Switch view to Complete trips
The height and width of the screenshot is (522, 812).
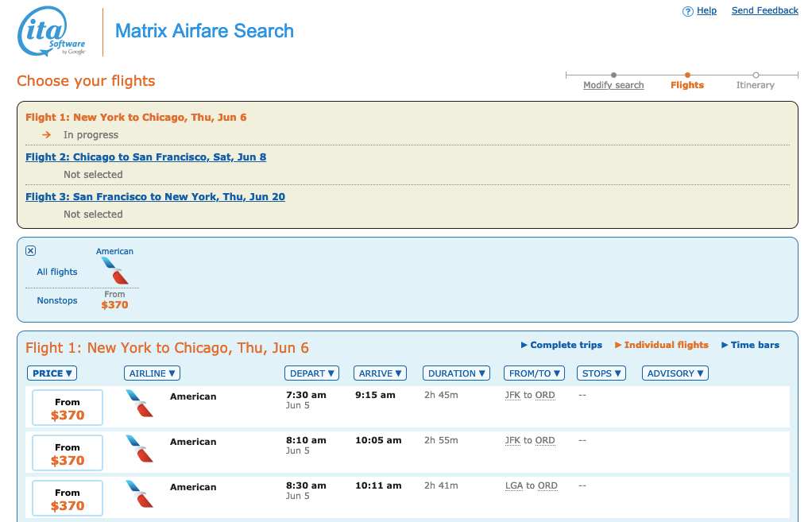(566, 345)
